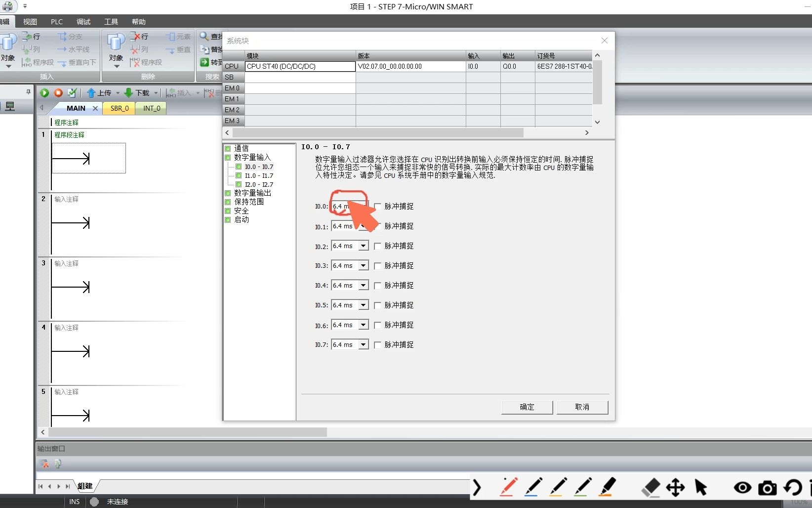The image size is (812, 508).
Task: Enable 脉冲捕捉 for I0.5
Action: (377, 305)
